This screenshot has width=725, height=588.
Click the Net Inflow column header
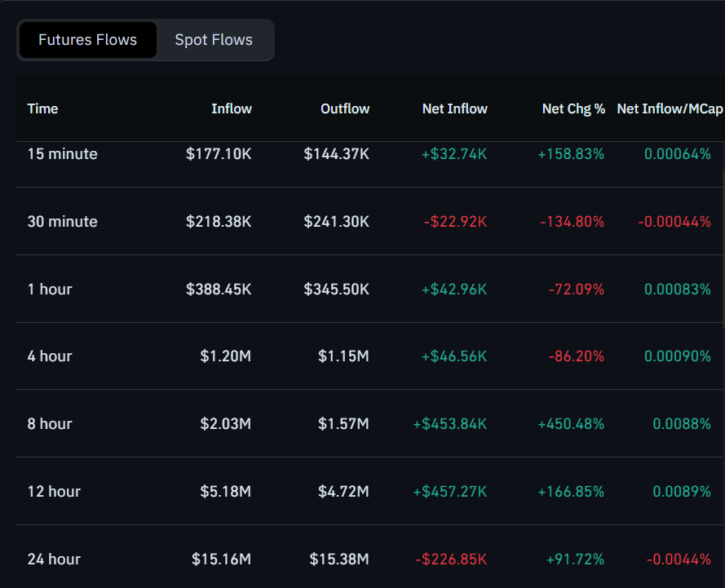(x=454, y=108)
